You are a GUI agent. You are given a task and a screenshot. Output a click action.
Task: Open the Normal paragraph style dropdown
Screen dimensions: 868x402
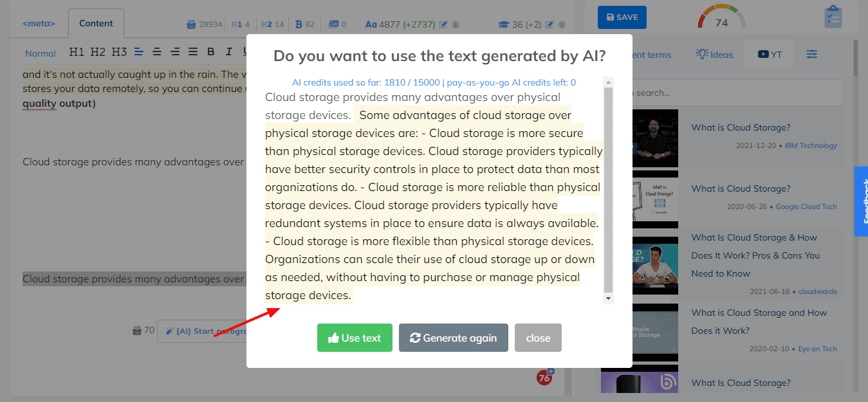tap(41, 53)
